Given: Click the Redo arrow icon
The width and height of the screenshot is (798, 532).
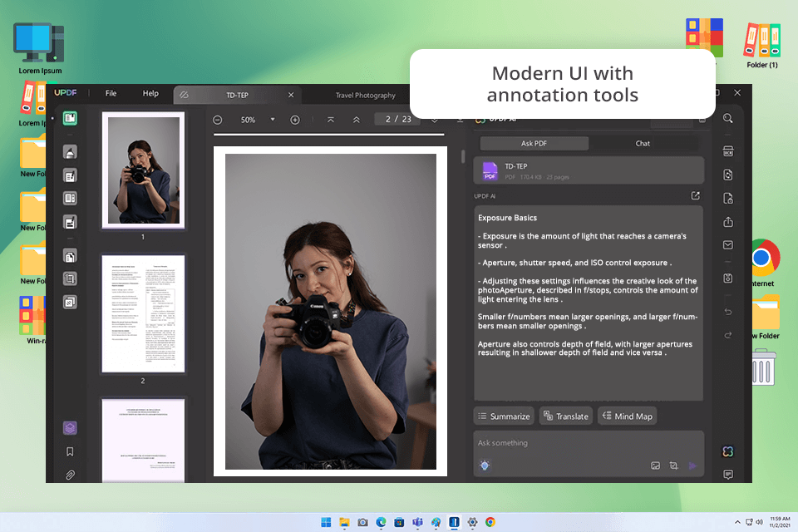Looking at the screenshot, I should (728, 335).
